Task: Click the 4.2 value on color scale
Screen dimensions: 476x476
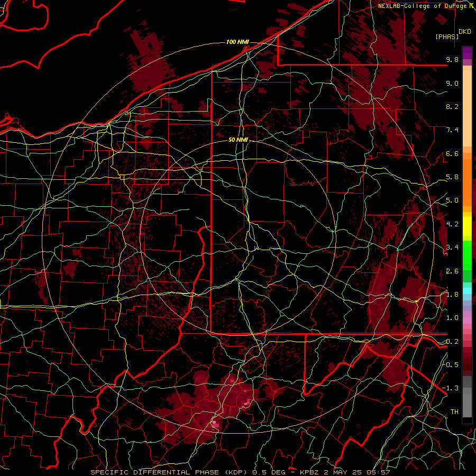Action: (x=452, y=224)
